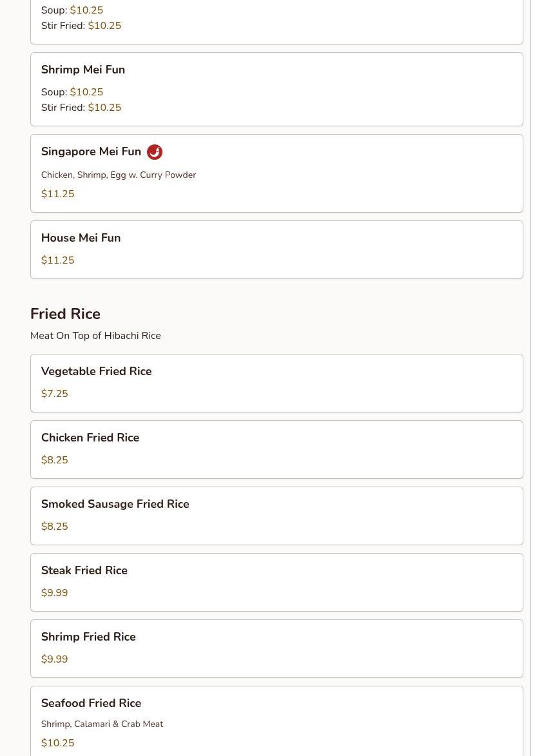The width and height of the screenshot is (544, 756).
Task: Click the Fried Rice section heading
Action: pos(65,314)
